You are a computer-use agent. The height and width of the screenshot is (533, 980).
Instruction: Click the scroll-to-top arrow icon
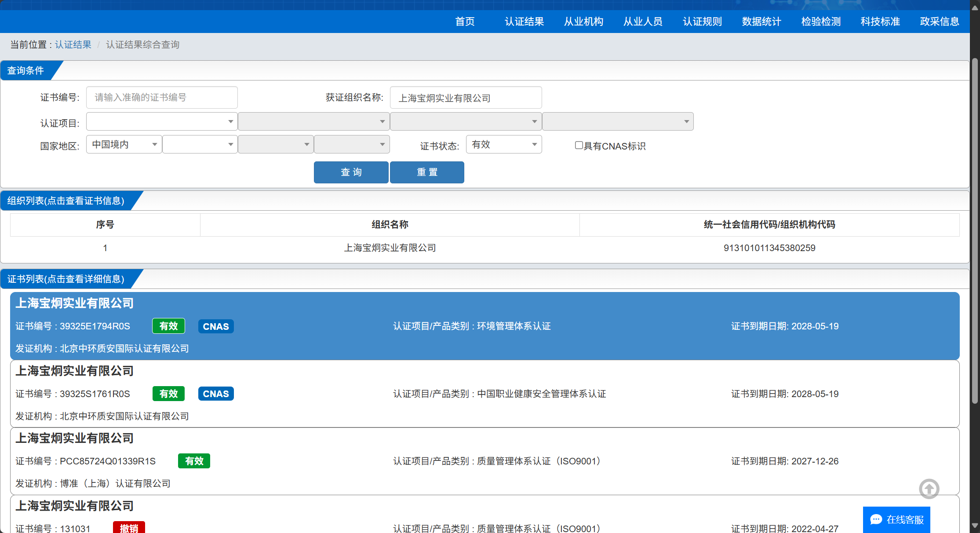coord(929,489)
